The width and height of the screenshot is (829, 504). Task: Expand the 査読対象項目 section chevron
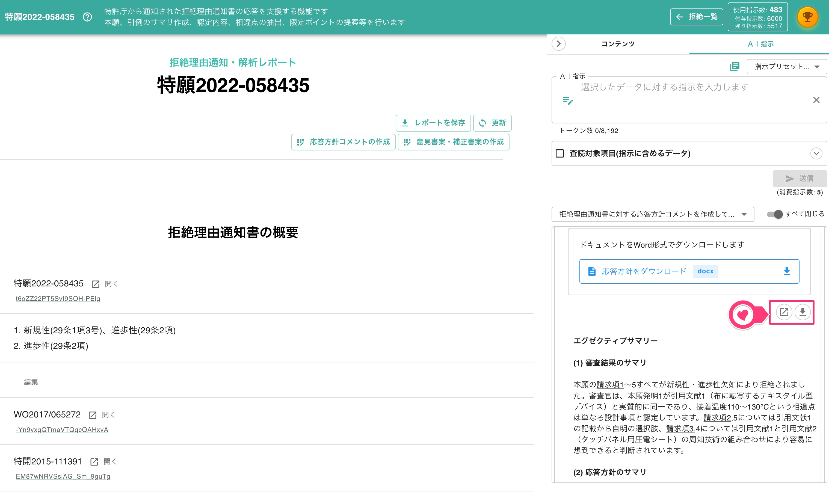click(816, 153)
